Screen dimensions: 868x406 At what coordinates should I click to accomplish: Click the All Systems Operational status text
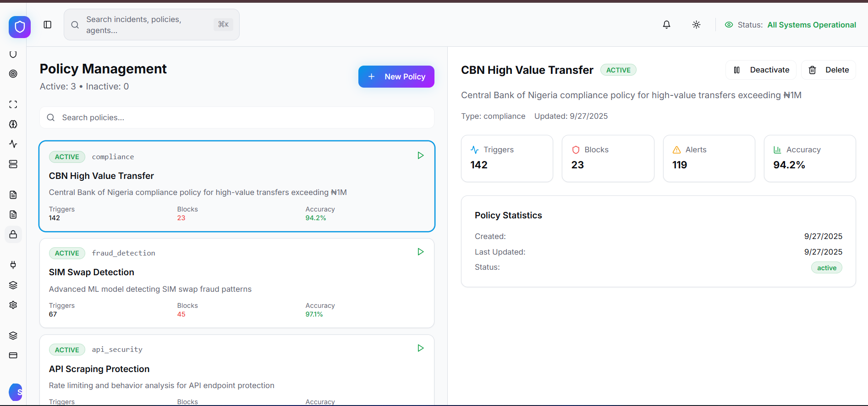(x=812, y=25)
